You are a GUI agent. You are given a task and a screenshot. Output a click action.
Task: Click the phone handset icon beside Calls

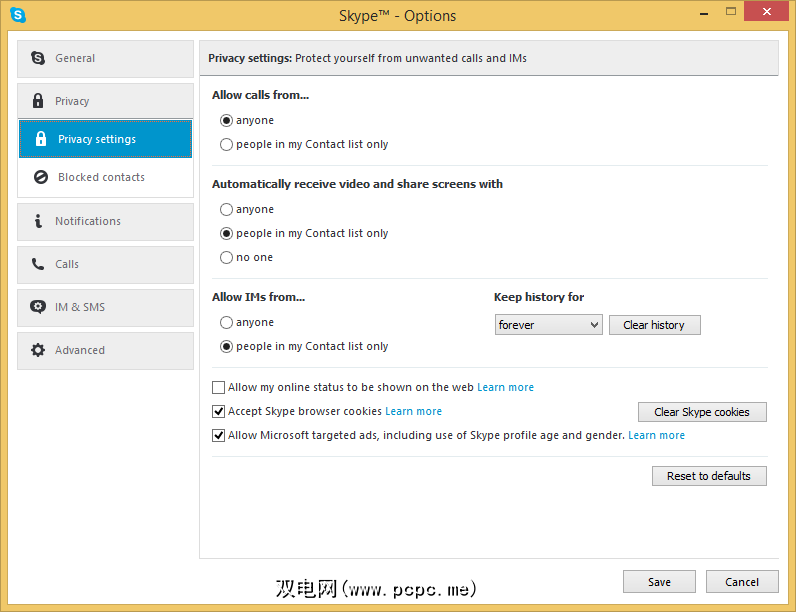(x=38, y=264)
